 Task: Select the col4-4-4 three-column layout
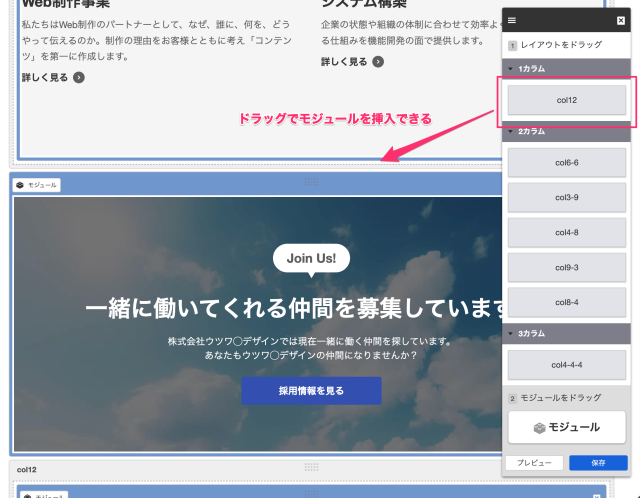[566, 364]
